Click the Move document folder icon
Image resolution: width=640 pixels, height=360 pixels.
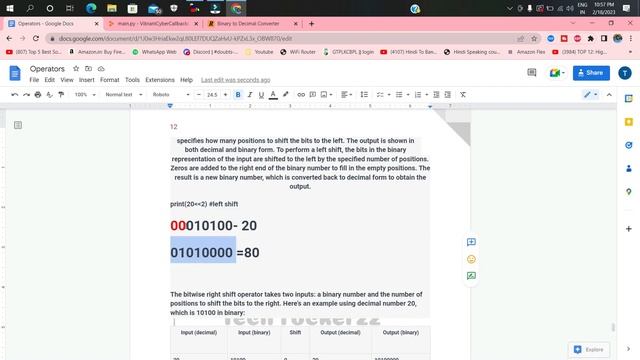[x=89, y=69]
